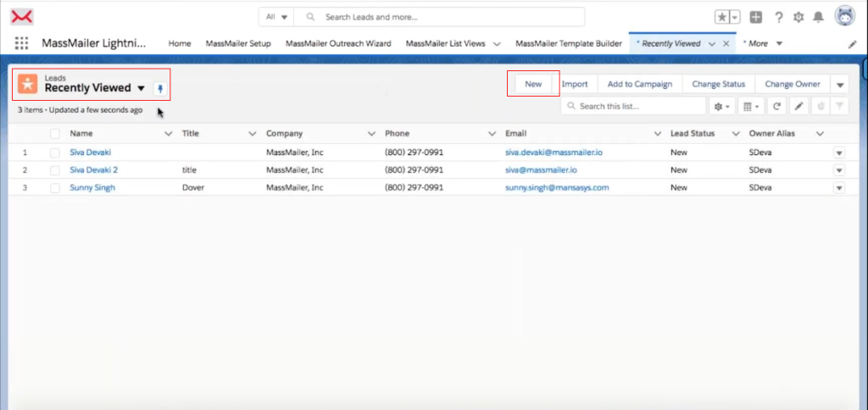Show more list actions dropdown

pos(840,85)
